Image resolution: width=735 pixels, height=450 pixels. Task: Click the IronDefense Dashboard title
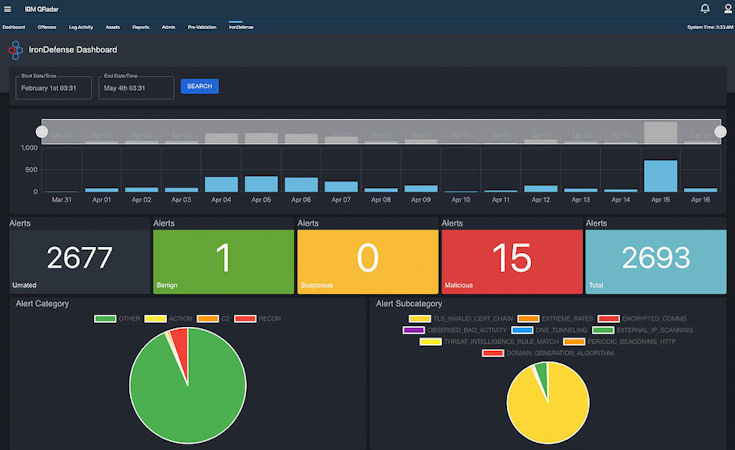(73, 50)
